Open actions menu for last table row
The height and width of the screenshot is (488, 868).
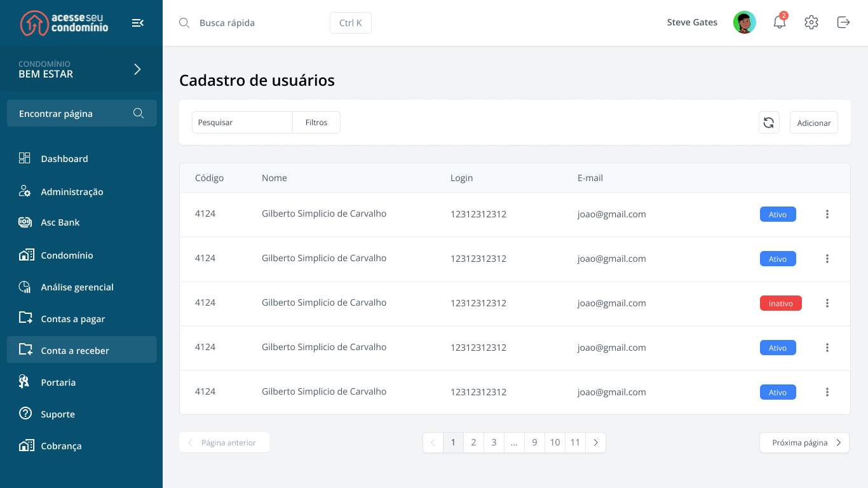(x=827, y=392)
